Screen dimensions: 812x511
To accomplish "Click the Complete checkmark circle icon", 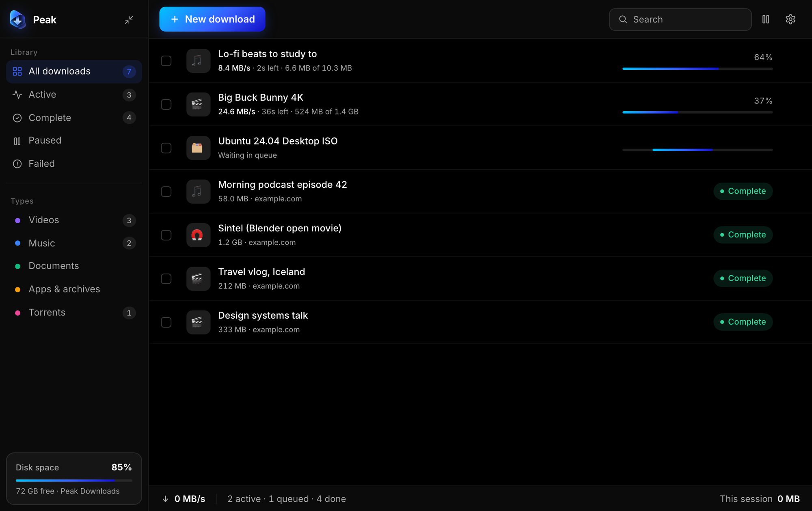I will coord(17,118).
